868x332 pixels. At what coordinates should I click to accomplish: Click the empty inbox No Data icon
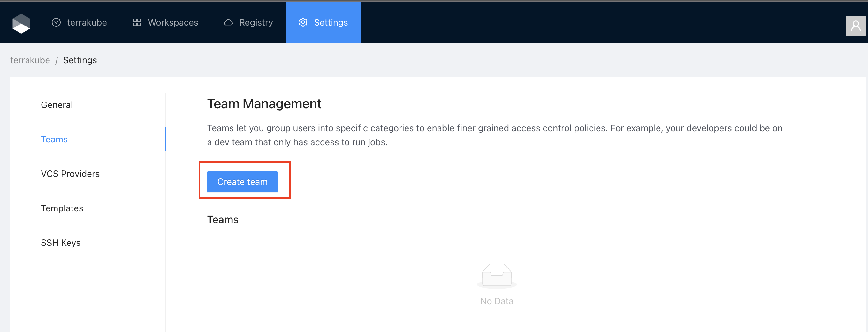tap(496, 275)
